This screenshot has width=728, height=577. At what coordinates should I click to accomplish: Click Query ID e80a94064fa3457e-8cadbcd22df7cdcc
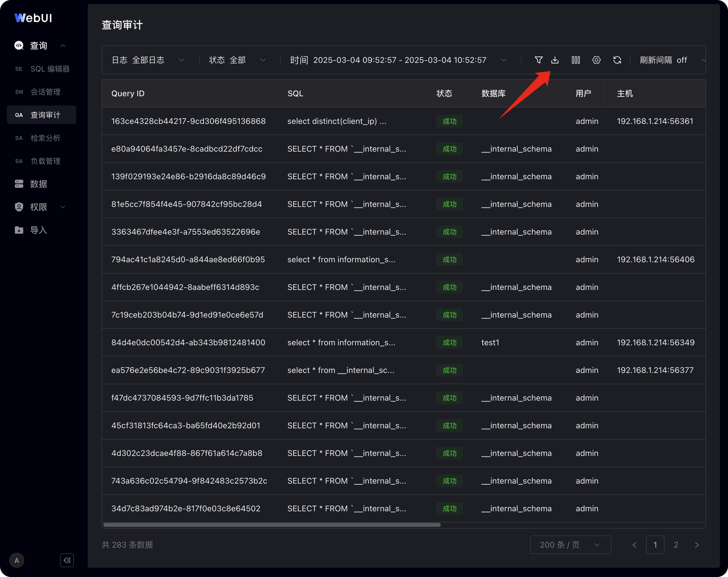click(187, 149)
